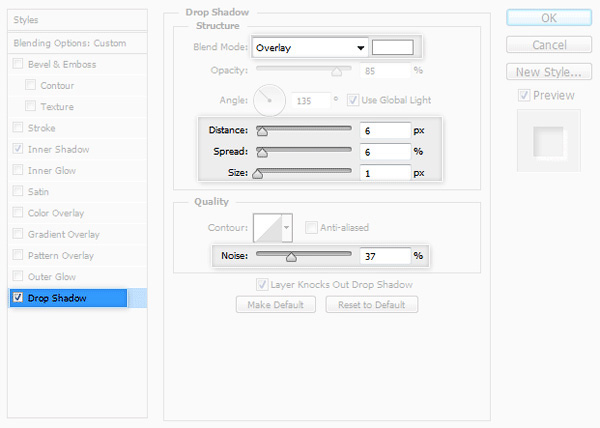Screen dimensions: 600x428
Task: Click the Spread slider handle
Action: (x=262, y=153)
